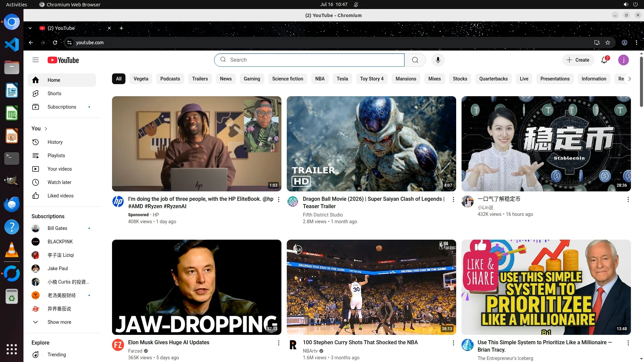644x362 pixels.
Task: Click the Create button
Action: click(578, 60)
